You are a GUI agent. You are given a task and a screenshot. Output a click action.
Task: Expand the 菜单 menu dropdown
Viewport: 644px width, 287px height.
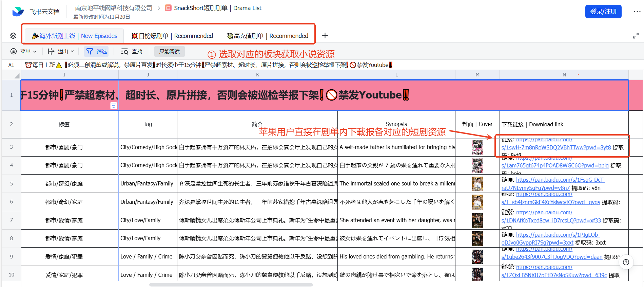click(23, 51)
